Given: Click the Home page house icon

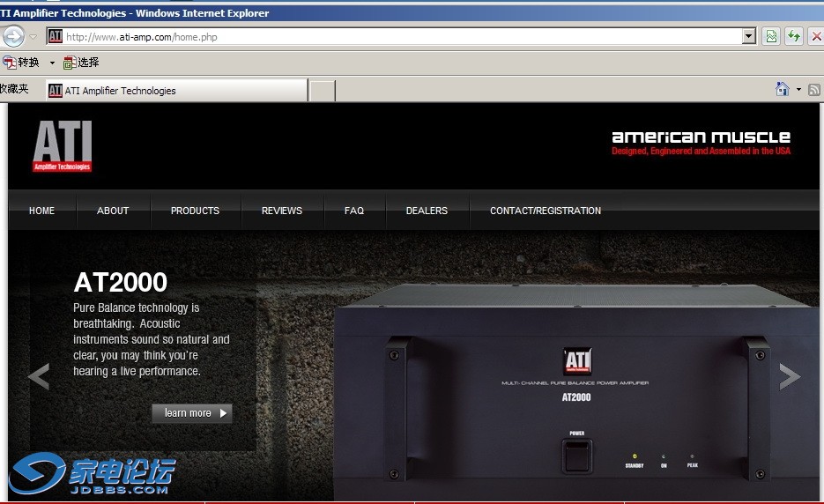Looking at the screenshot, I should [x=782, y=89].
